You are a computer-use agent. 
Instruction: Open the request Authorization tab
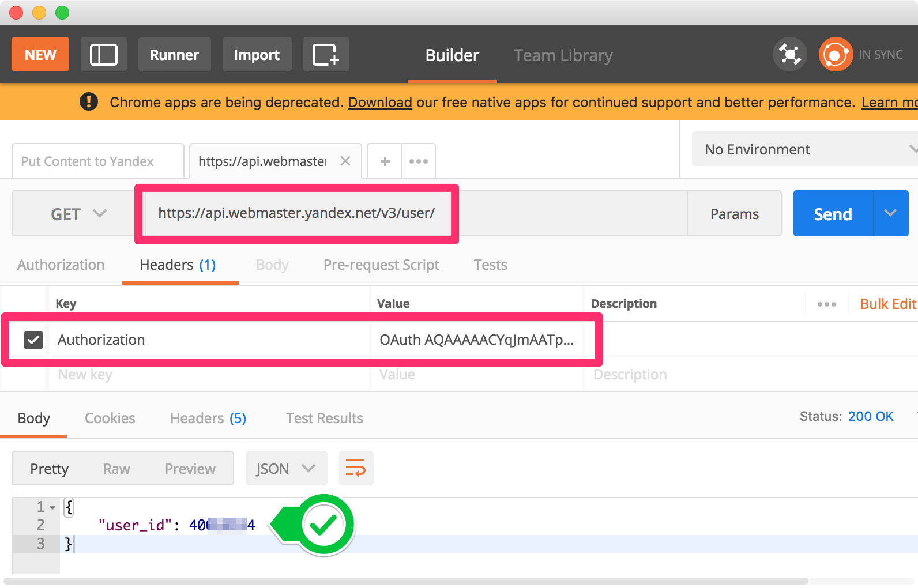click(61, 265)
